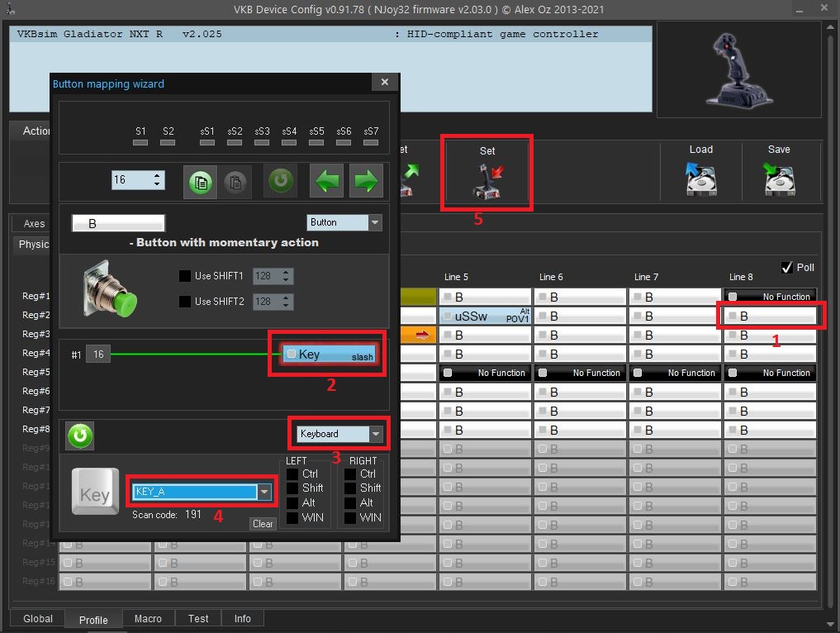Viewport: 840px width, 633px height.
Task: Click the Set joystick icon
Action: (x=488, y=181)
